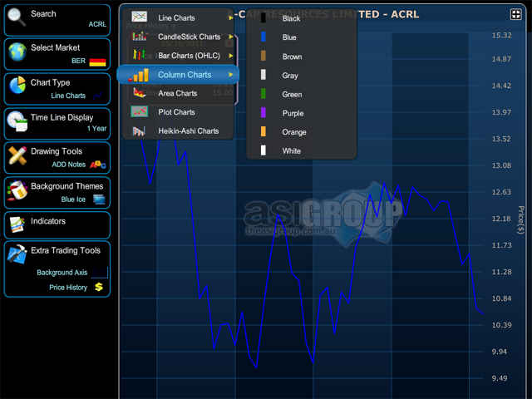Click the Price History sidebar link

pos(68,288)
